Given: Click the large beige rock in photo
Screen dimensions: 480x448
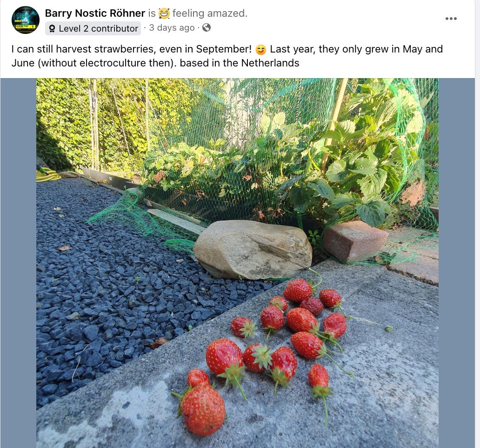Looking at the screenshot, I should [253, 249].
